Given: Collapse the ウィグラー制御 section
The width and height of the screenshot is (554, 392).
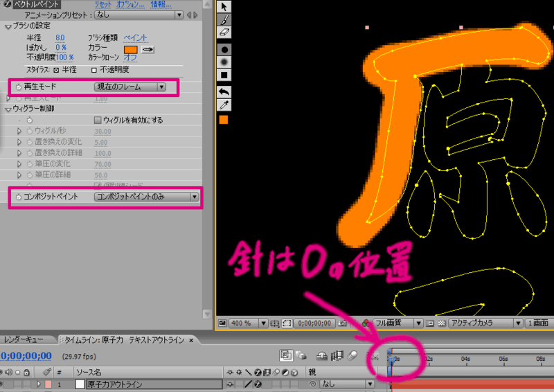Looking at the screenshot, I should pyautogui.click(x=8, y=109).
